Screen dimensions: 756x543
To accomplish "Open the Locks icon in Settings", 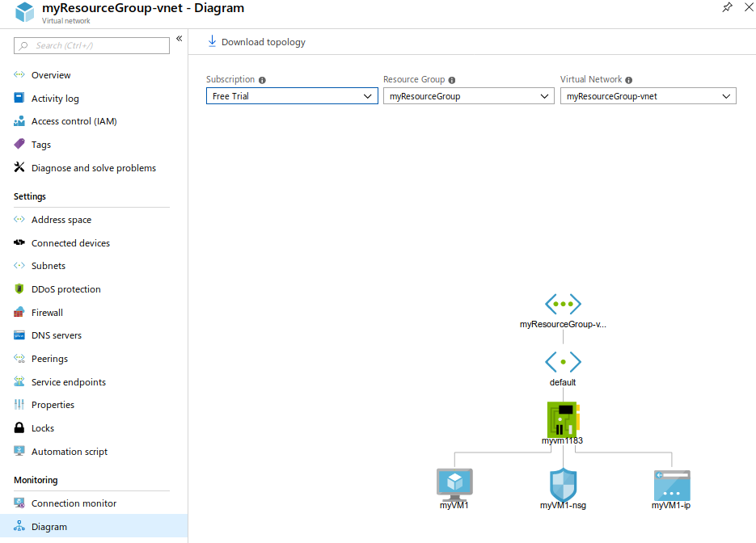I will pos(19,427).
